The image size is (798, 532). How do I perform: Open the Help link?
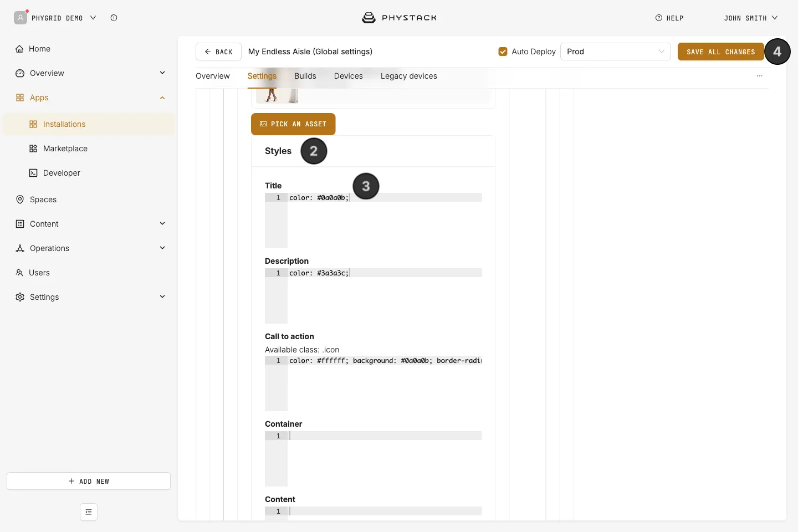[x=669, y=18]
